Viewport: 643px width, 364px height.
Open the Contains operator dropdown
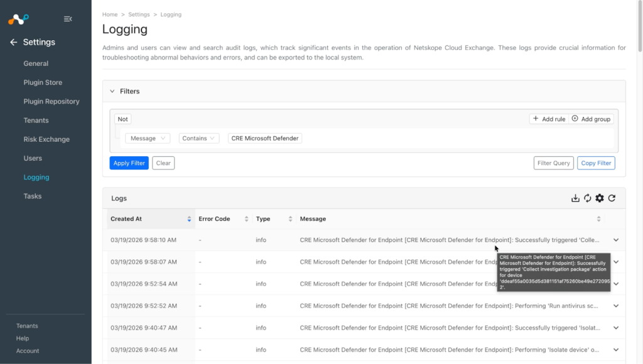[x=199, y=139]
